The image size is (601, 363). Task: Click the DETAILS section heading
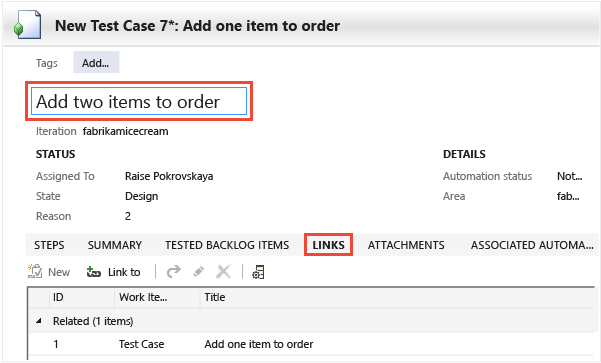point(464,154)
